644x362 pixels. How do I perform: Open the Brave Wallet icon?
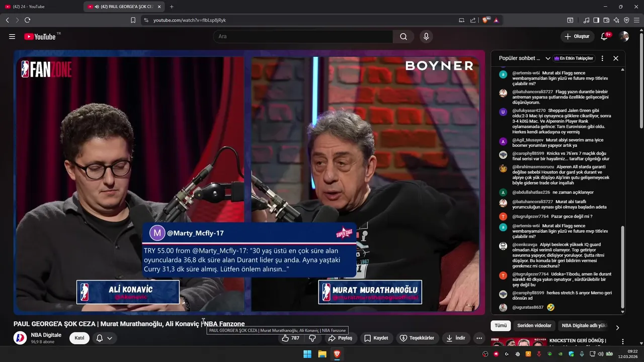pyautogui.click(x=606, y=20)
